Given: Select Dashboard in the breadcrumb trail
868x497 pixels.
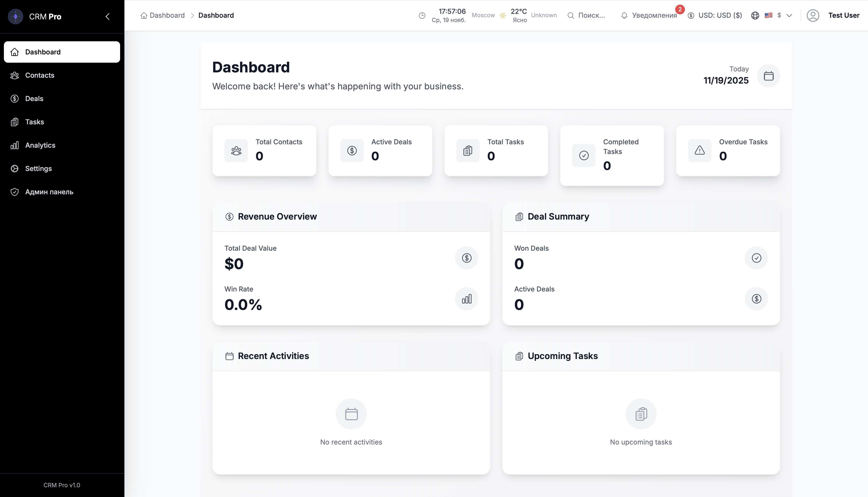Looking at the screenshot, I should point(167,15).
